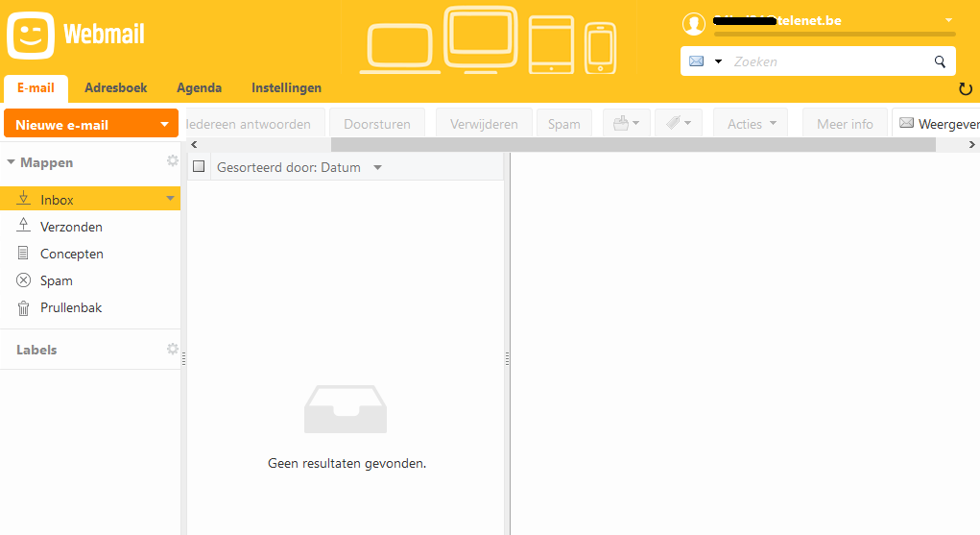Open the label tag toolbar icon
This screenshot has width=980, height=535.
pos(678,123)
